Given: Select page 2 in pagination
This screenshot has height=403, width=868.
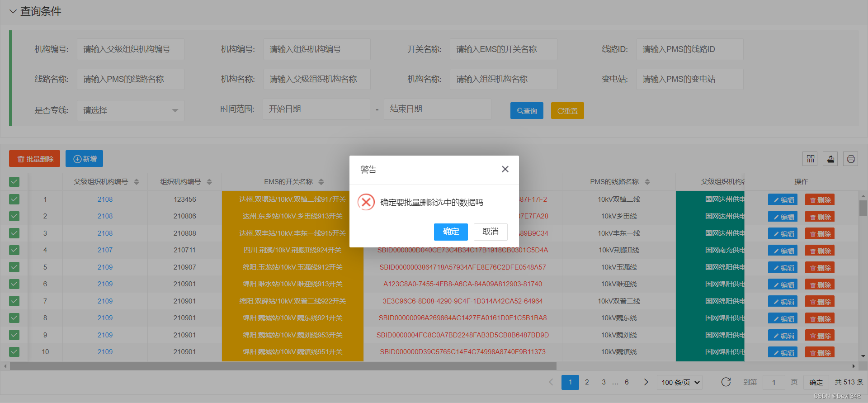Looking at the screenshot, I should coord(587,382).
